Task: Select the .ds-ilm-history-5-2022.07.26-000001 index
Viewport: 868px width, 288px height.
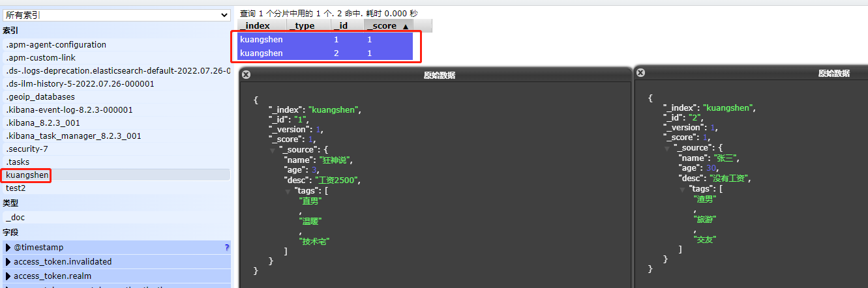Action: tap(116, 84)
